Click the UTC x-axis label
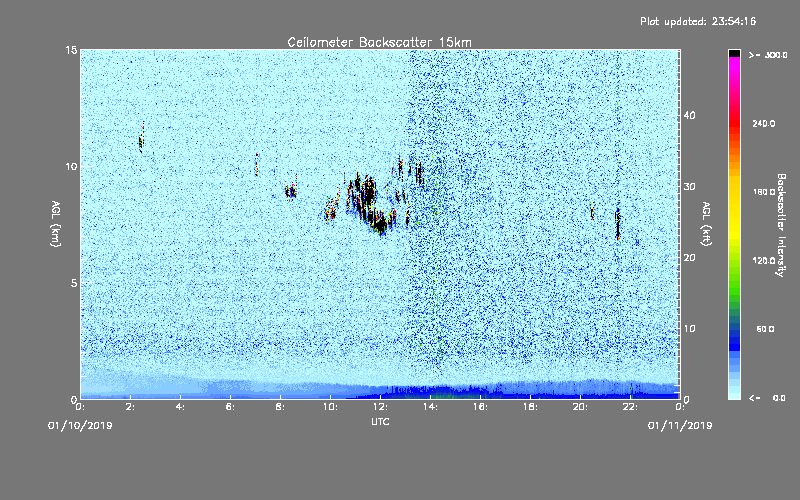The width and height of the screenshot is (800, 500). 380,421
